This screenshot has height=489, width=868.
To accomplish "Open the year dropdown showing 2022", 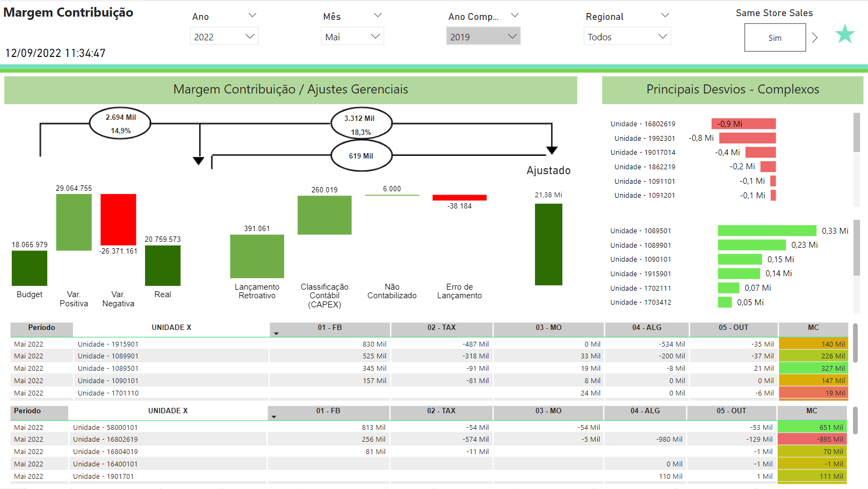I will click(x=224, y=37).
